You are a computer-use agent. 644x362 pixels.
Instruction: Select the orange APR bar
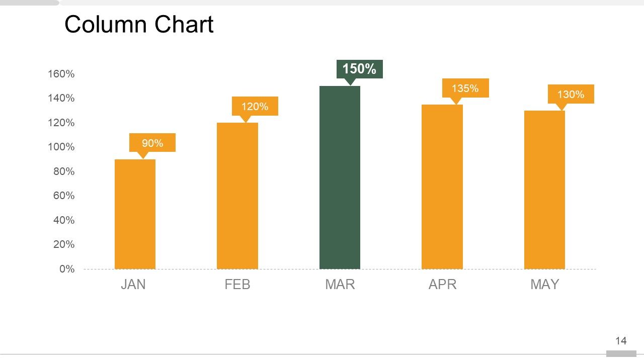pos(442,187)
